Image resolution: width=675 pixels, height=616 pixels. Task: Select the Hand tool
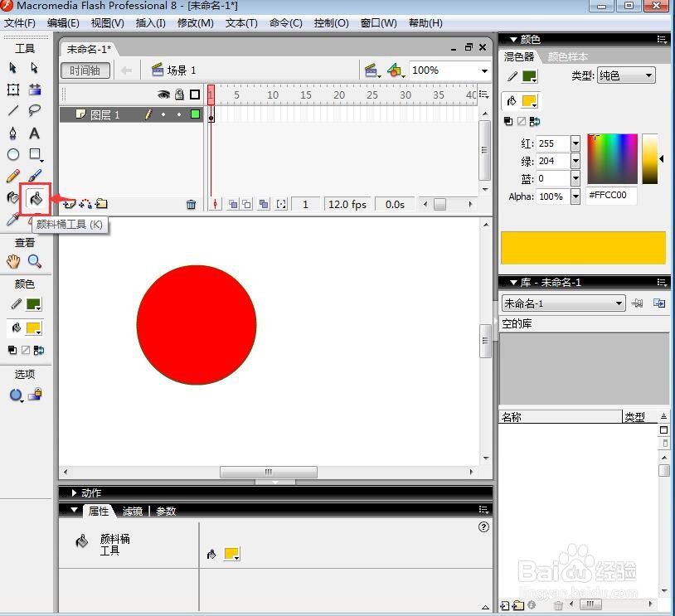pos(13,261)
